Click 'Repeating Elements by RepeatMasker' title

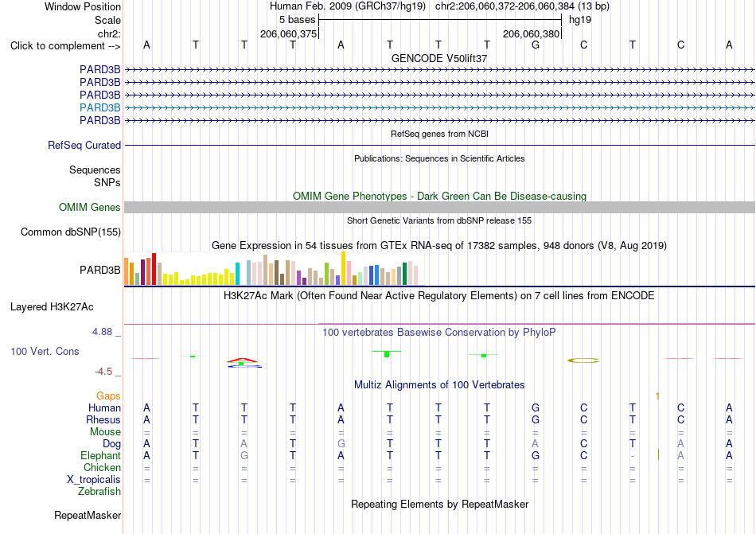pos(439,504)
